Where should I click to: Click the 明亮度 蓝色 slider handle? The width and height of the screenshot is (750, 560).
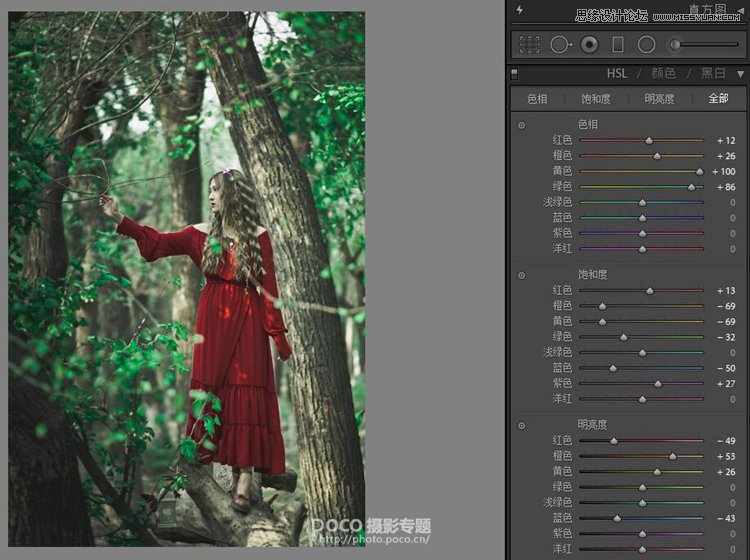click(x=618, y=518)
